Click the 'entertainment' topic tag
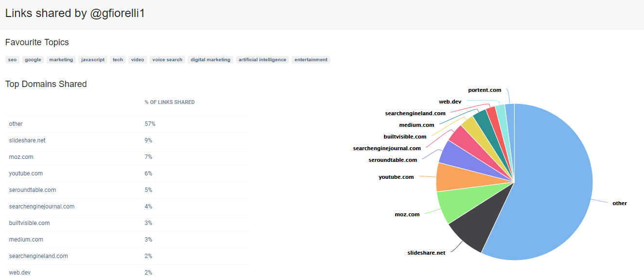The width and height of the screenshot is (644, 277). 311,60
